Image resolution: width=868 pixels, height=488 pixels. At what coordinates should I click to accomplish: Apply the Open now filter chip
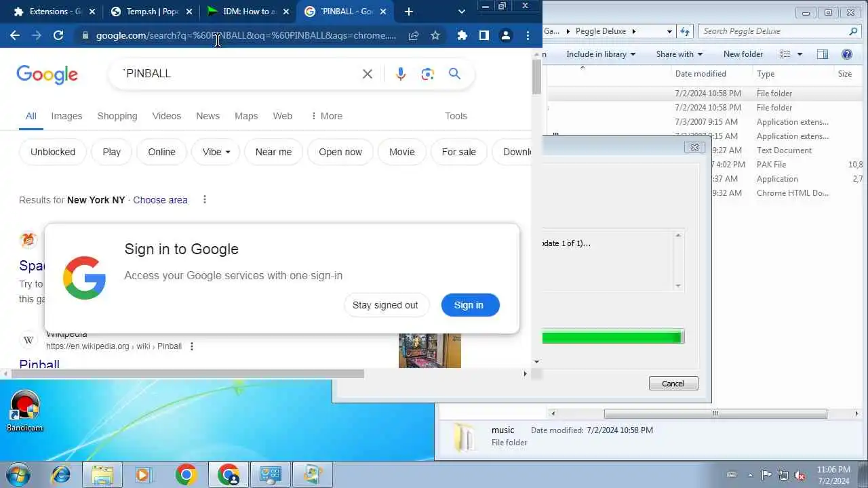340,152
